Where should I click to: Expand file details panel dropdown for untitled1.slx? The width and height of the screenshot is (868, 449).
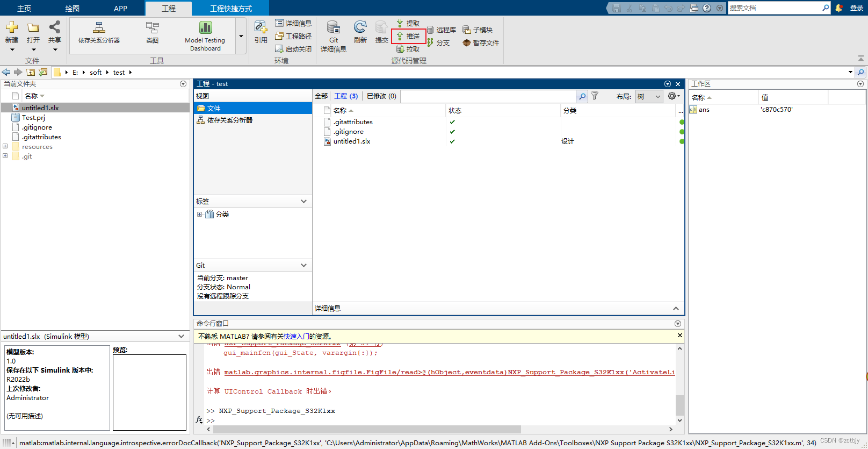(181, 336)
